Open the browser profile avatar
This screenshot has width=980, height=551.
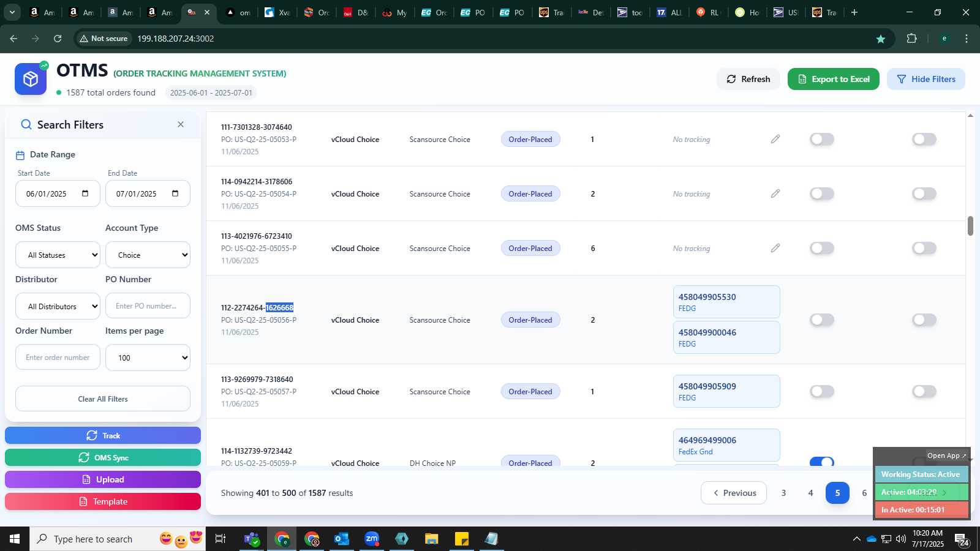pyautogui.click(x=944, y=39)
